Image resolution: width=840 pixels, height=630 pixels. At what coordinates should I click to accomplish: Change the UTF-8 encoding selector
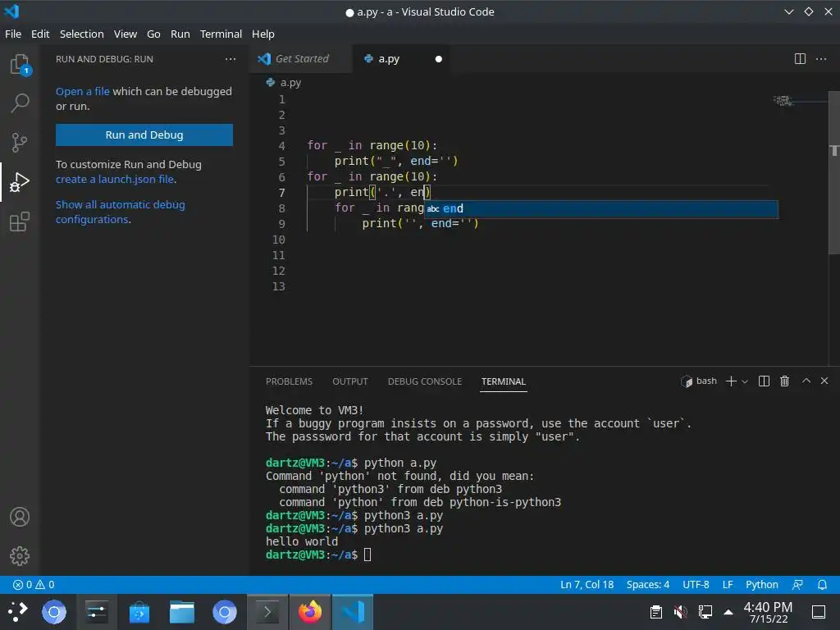coord(696,584)
